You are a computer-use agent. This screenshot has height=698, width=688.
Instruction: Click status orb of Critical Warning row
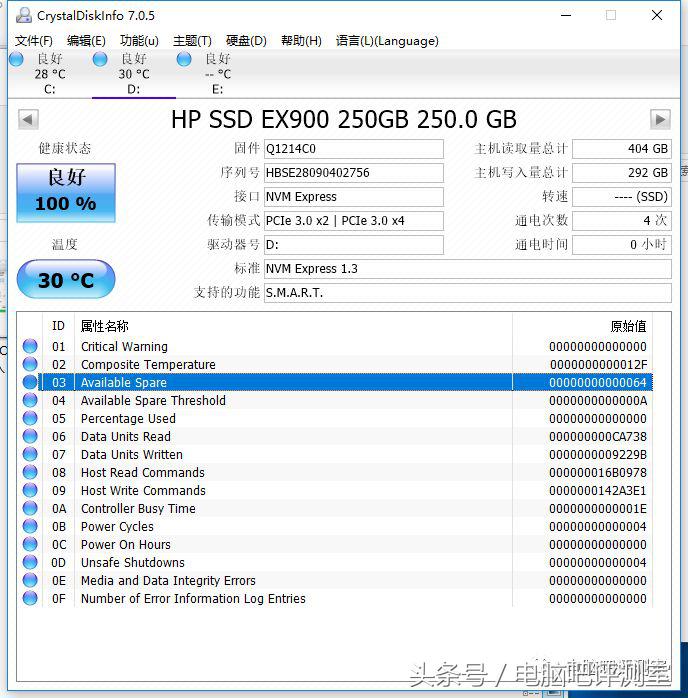coord(30,346)
